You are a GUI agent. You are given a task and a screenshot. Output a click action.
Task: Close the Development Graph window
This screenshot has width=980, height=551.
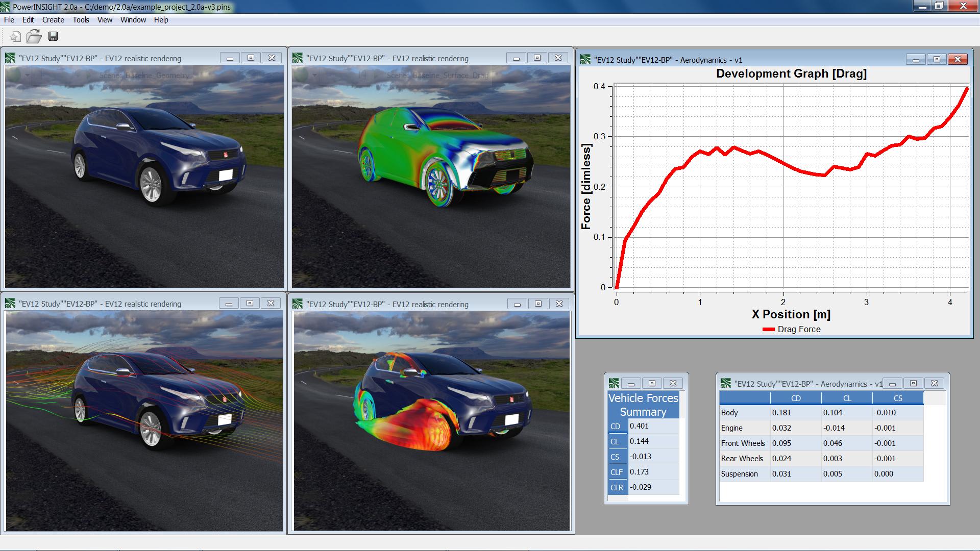pyautogui.click(x=958, y=60)
